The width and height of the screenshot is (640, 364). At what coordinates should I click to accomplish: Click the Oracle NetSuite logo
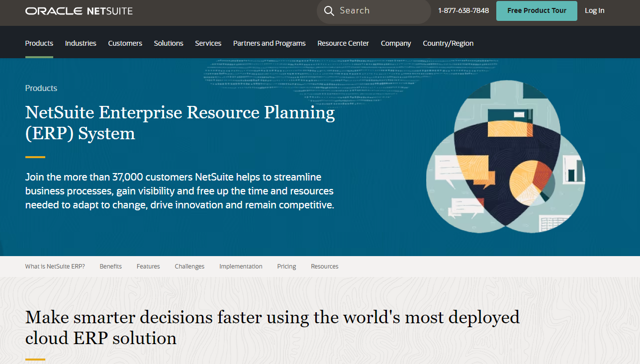pyautogui.click(x=79, y=11)
